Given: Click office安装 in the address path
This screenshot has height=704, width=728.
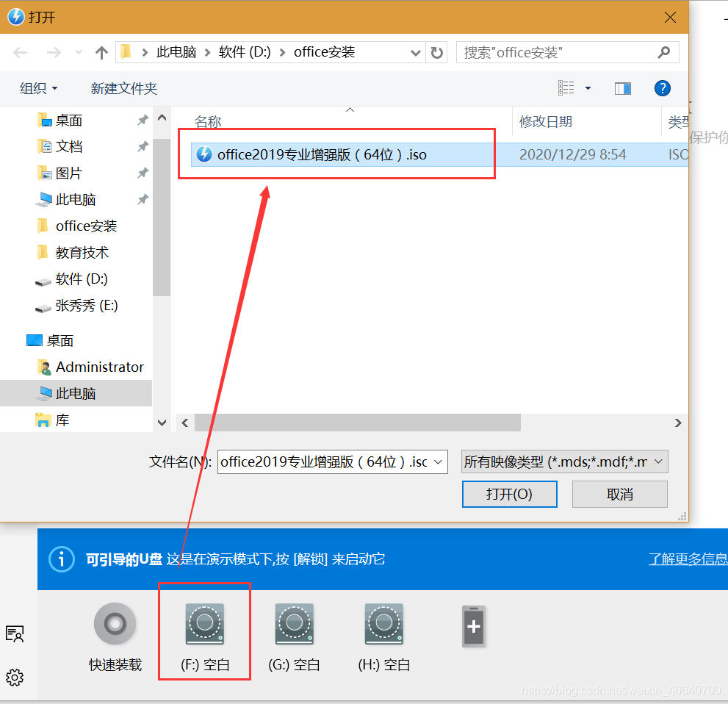Looking at the screenshot, I should coord(324,52).
